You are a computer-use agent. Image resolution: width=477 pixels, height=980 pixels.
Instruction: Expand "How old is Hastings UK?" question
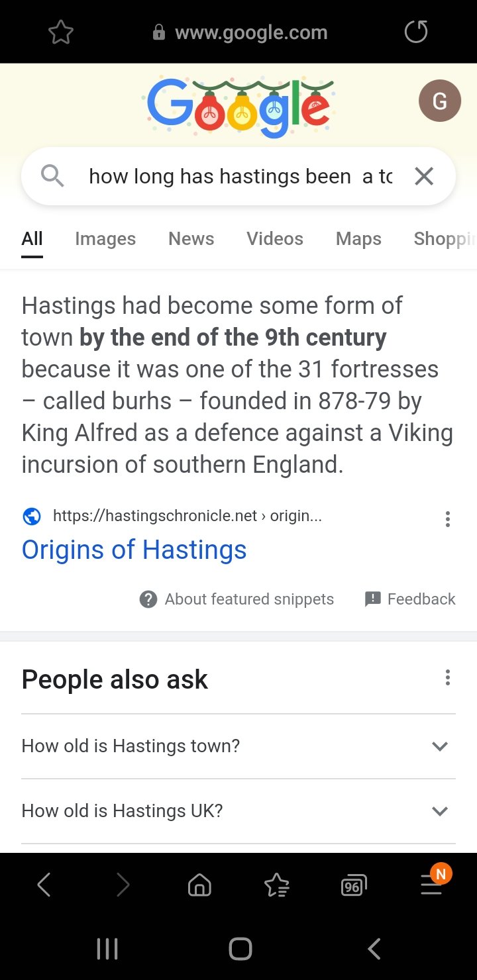[238, 811]
